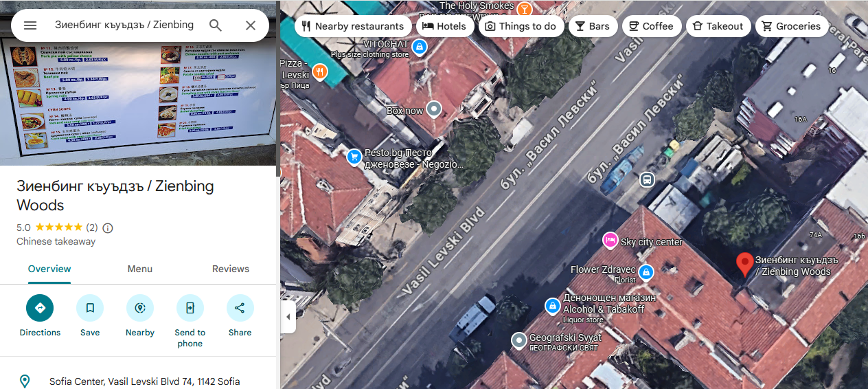Click the Send to phone icon

click(x=190, y=308)
